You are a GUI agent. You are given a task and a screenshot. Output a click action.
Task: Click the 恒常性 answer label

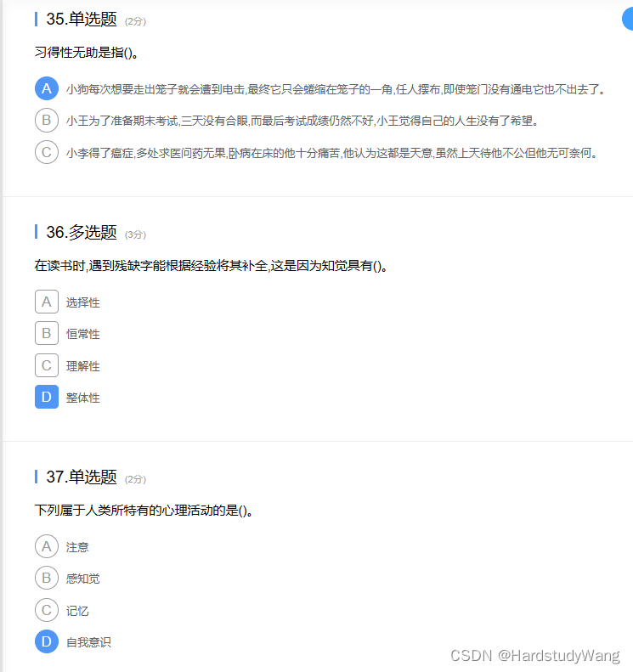[x=82, y=334]
